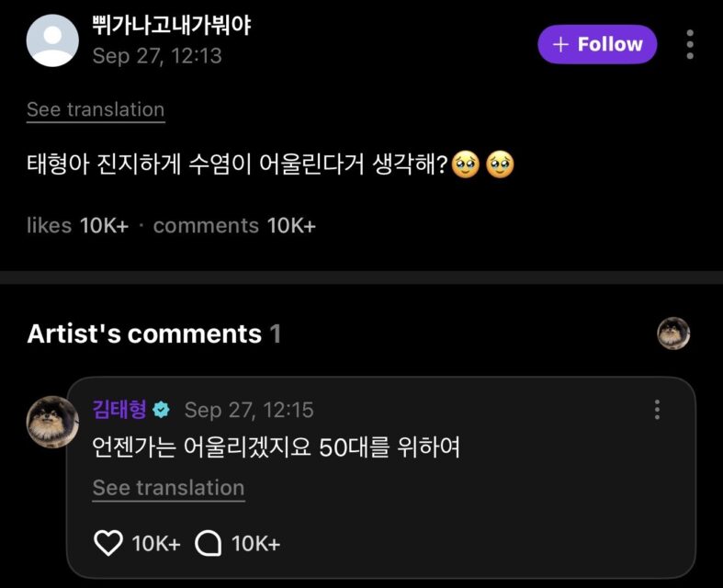The height and width of the screenshot is (588, 723).
Task: Open the poster's username 뛰가나고내가뭐야
Action: (172, 26)
